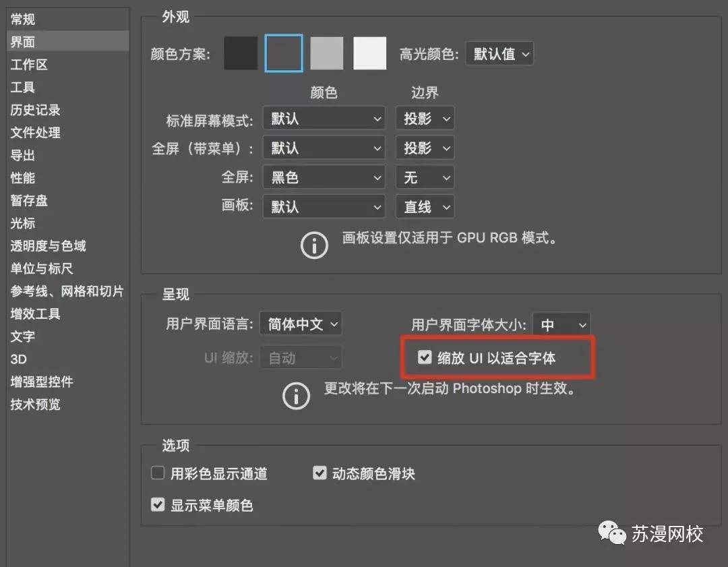Click the info icon next to the GPU RGB artboard note
This screenshot has width=728, height=567.
click(x=314, y=245)
